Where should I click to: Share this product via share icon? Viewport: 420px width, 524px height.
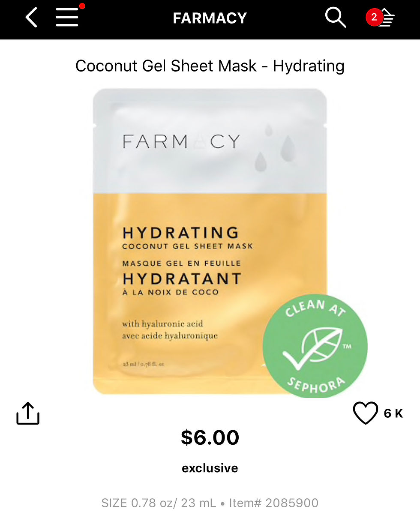click(x=28, y=413)
